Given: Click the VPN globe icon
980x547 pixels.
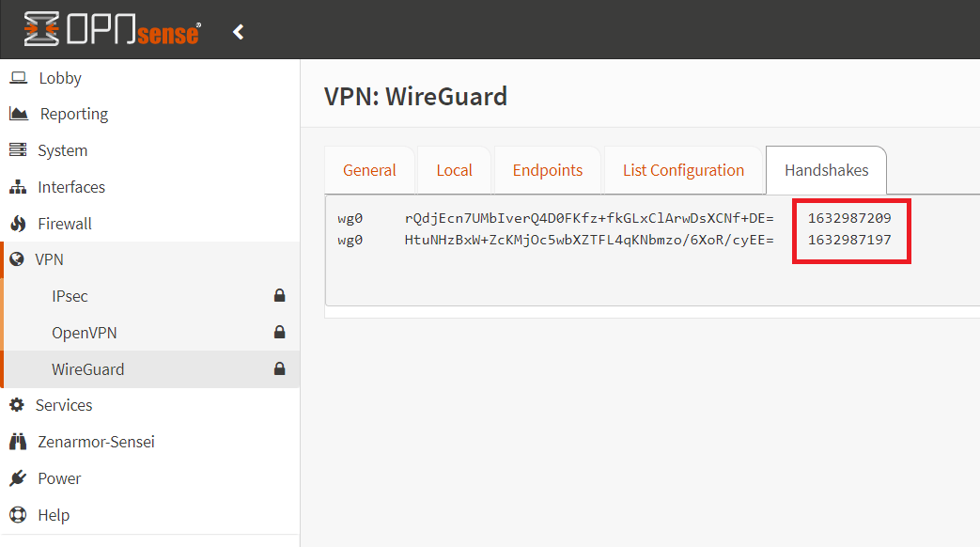Looking at the screenshot, I should tap(21, 259).
